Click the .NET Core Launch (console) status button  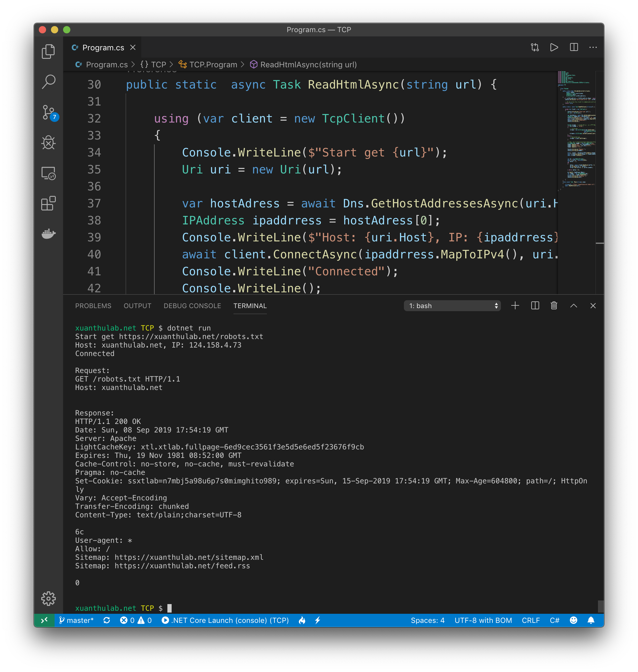click(225, 620)
